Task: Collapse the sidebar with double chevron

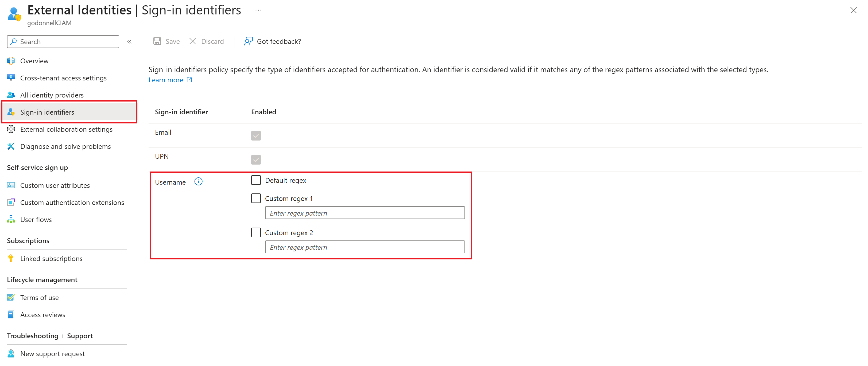Action: pyautogui.click(x=129, y=42)
